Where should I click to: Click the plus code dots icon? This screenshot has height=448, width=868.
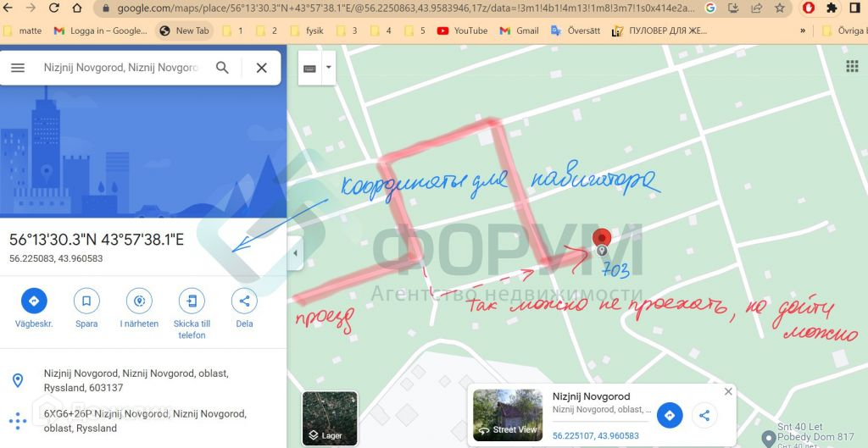click(18, 421)
